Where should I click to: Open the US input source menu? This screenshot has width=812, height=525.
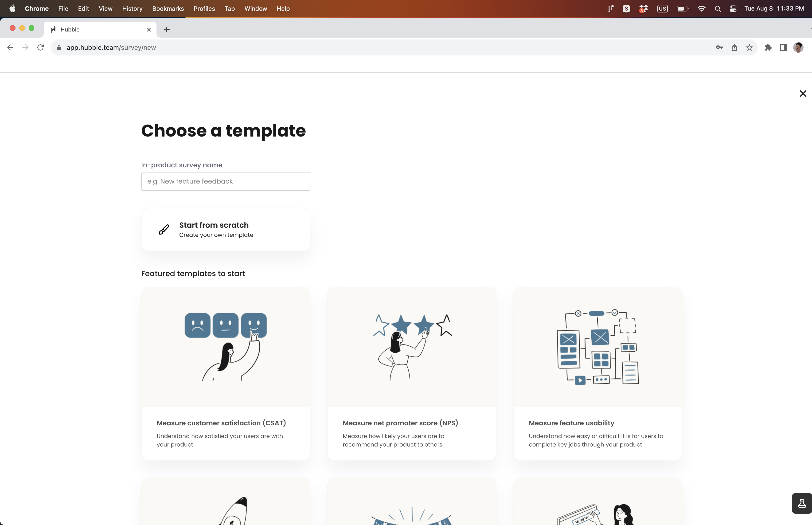coord(662,8)
